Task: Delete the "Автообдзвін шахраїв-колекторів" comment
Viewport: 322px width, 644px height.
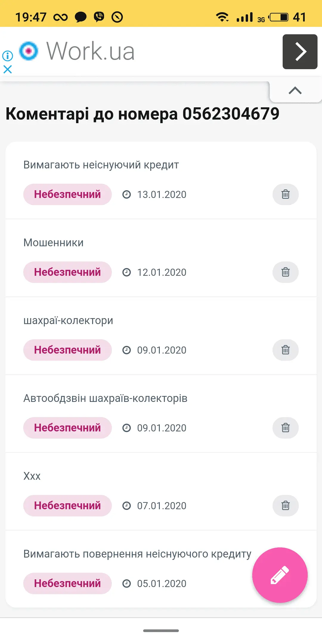Action: pos(285,428)
